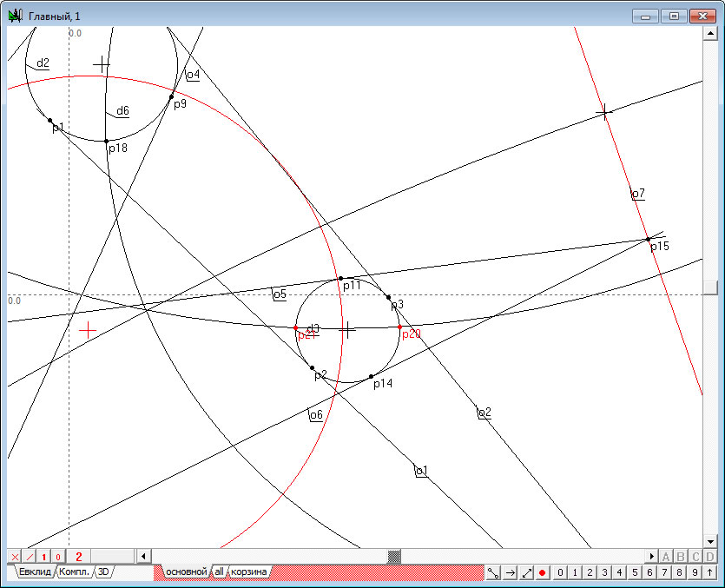Select the all layer tab

click(219, 571)
